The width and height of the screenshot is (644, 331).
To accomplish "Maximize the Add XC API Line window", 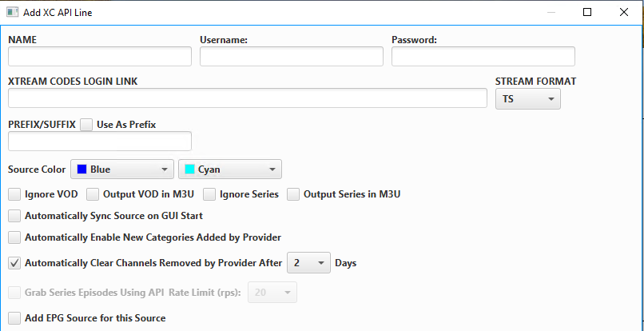I will [587, 12].
